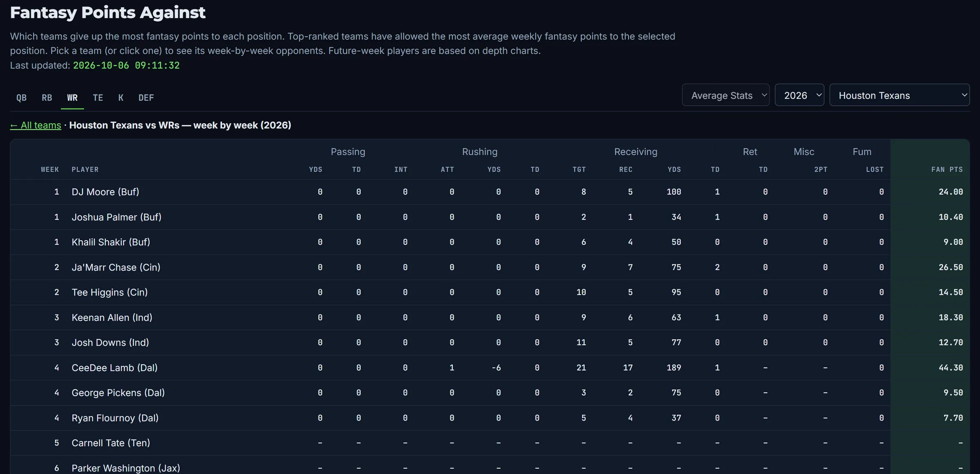Click Ryan Flournoy (Dal) player name
980x474 pixels.
115,418
